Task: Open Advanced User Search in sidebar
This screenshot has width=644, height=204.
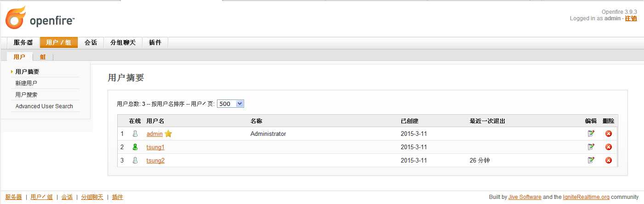Action: click(x=44, y=106)
